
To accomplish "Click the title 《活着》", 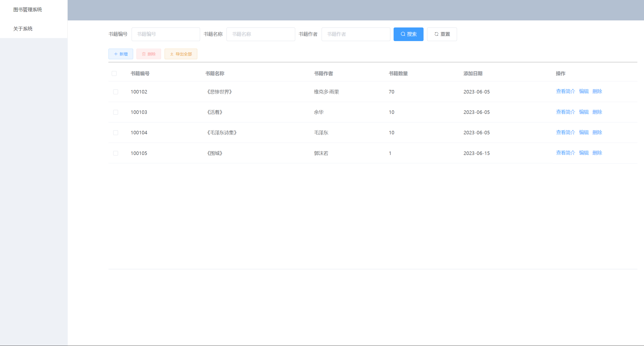I will point(214,112).
